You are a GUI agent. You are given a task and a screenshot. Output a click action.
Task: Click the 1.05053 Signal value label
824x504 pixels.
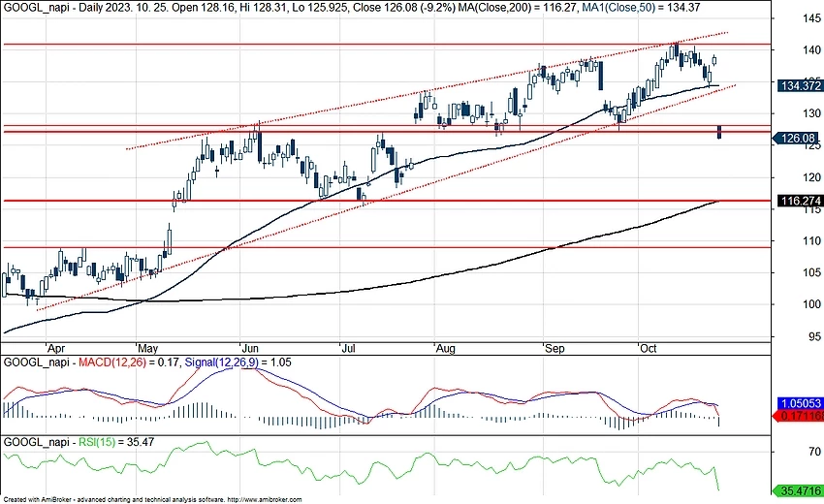tap(801, 403)
